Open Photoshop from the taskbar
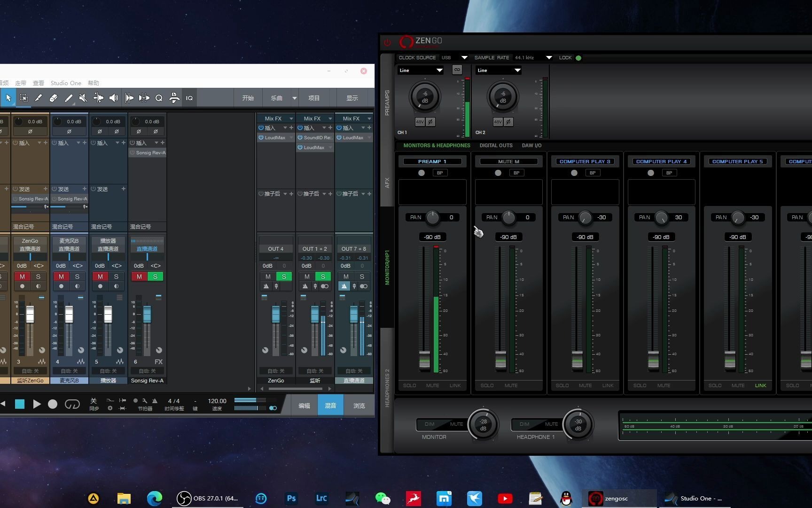Image resolution: width=812 pixels, height=508 pixels. pyautogui.click(x=291, y=499)
